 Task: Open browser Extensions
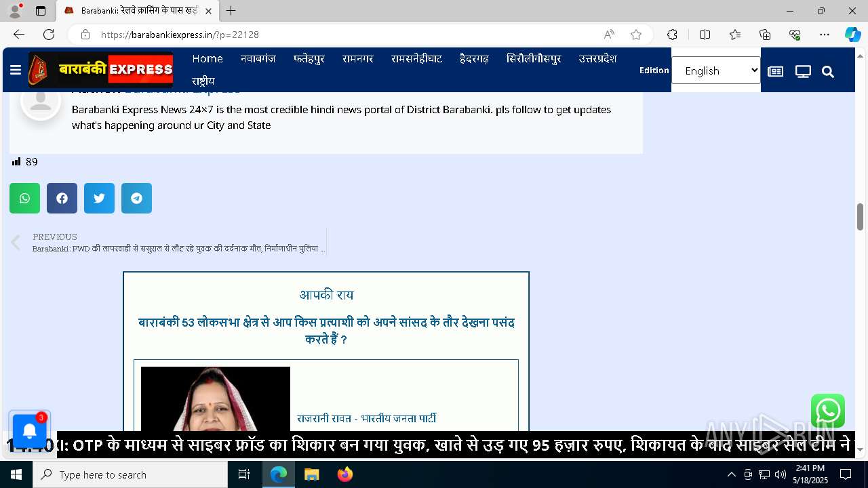pyautogui.click(x=672, y=35)
